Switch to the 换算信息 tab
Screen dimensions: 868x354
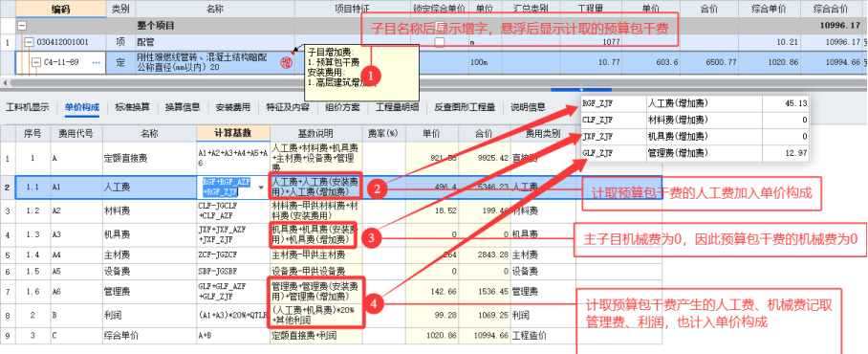[183, 107]
